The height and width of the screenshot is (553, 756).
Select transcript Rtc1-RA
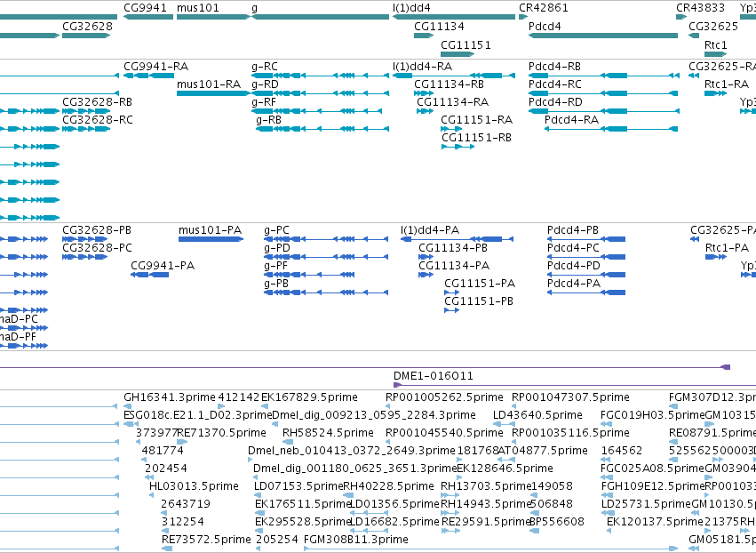[x=727, y=84]
